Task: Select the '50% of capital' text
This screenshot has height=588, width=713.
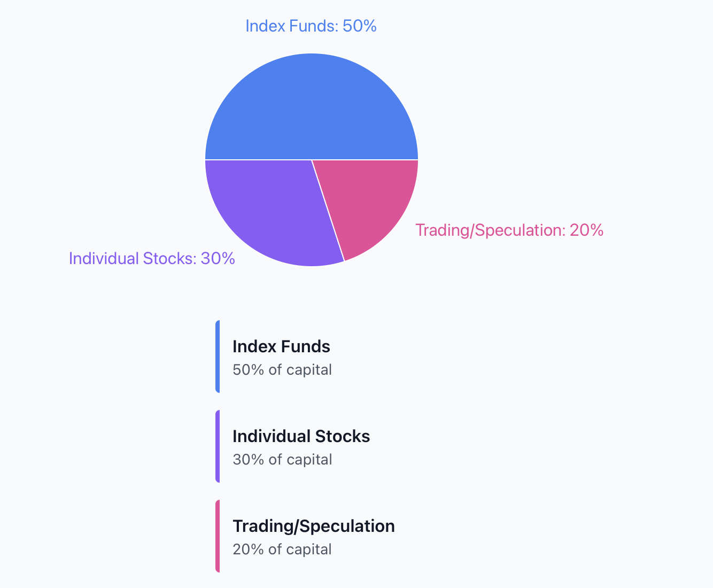Action: [x=282, y=370]
